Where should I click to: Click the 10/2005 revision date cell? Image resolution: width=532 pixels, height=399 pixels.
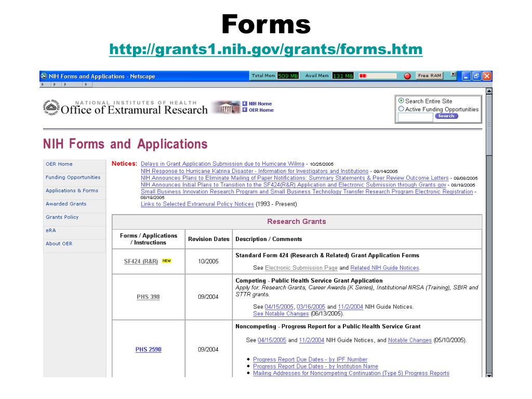(x=208, y=261)
